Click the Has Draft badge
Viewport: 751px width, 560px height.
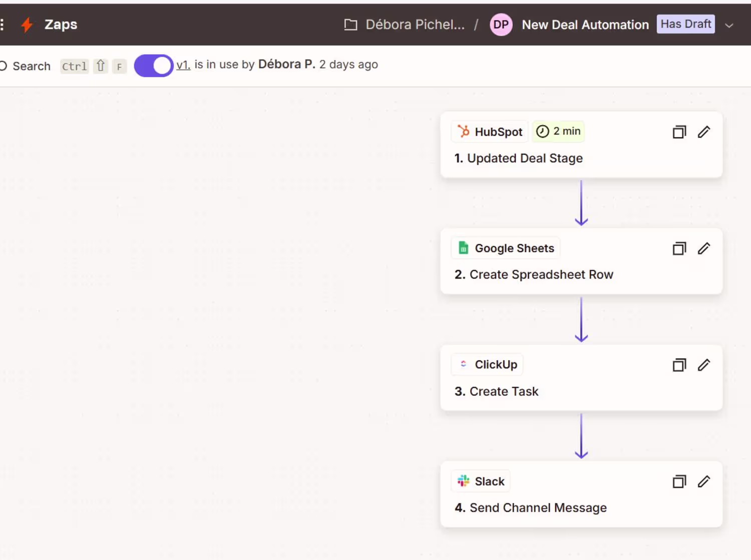tap(685, 24)
